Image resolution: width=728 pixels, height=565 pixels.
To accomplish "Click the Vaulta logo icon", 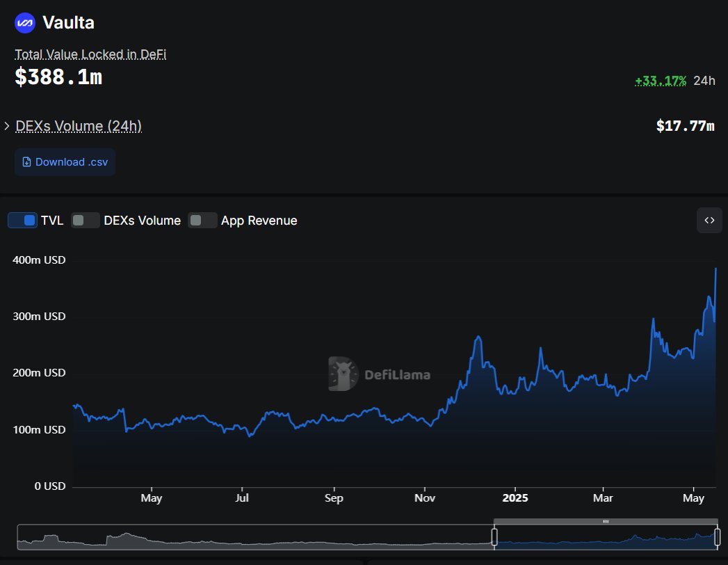I will [x=25, y=23].
